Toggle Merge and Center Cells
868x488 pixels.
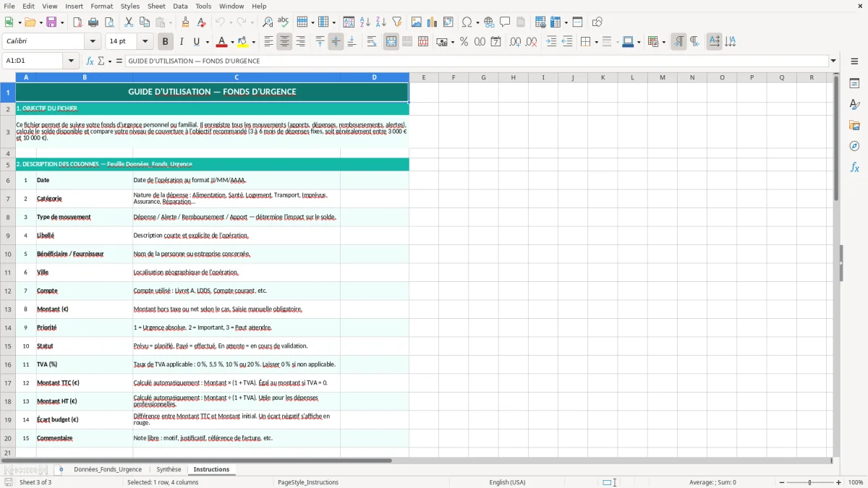(391, 42)
